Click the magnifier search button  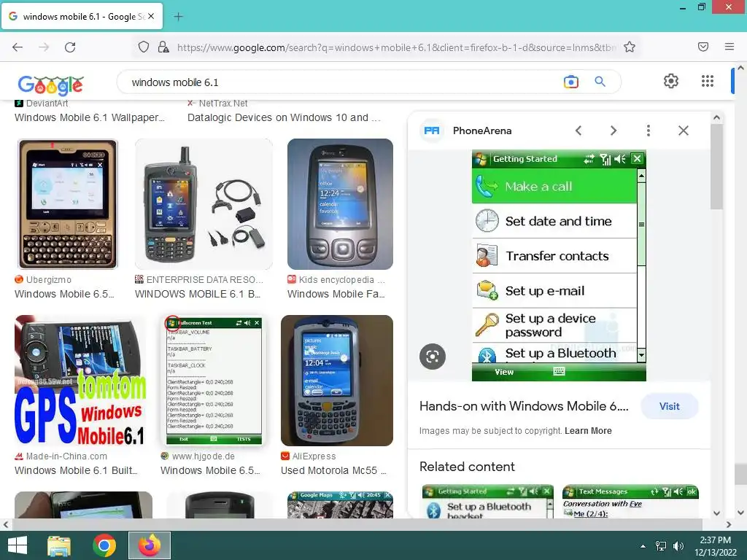[x=600, y=82]
